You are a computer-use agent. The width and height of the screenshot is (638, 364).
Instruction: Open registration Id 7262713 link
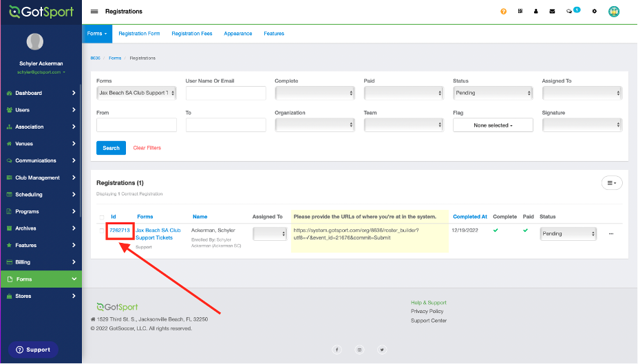click(120, 231)
